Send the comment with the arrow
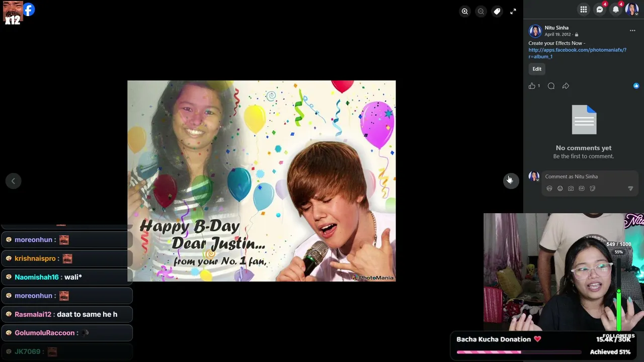Viewport: 644px width, 362px height. coord(630,189)
